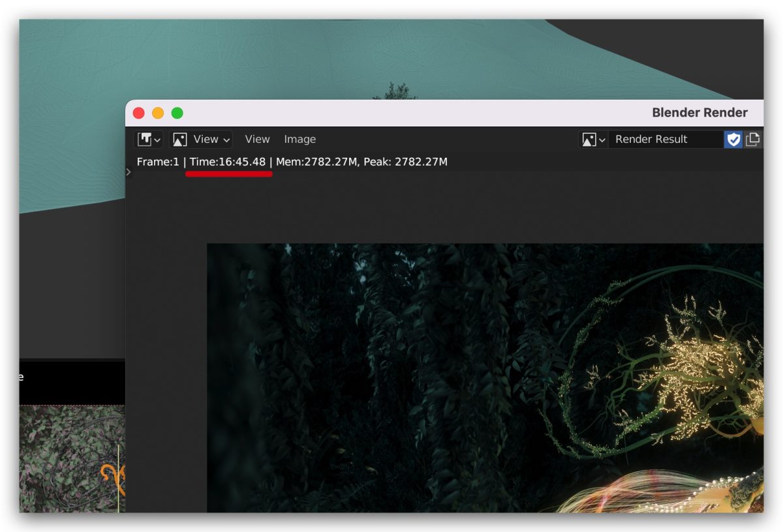Click the Time:16:45.48 render time text
Image resolution: width=783 pixels, height=532 pixels.
228,162
